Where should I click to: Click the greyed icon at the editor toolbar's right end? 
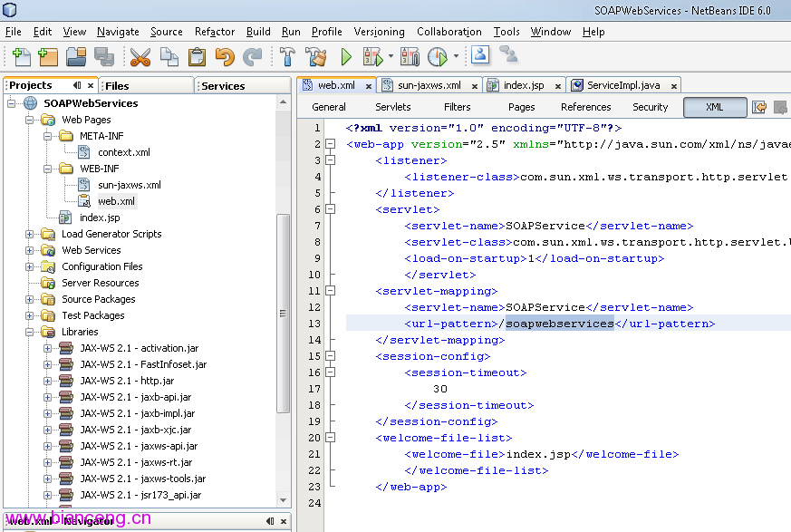tap(780, 107)
